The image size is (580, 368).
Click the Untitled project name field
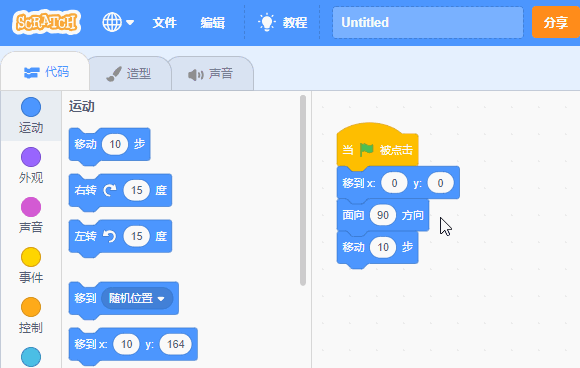tap(428, 22)
